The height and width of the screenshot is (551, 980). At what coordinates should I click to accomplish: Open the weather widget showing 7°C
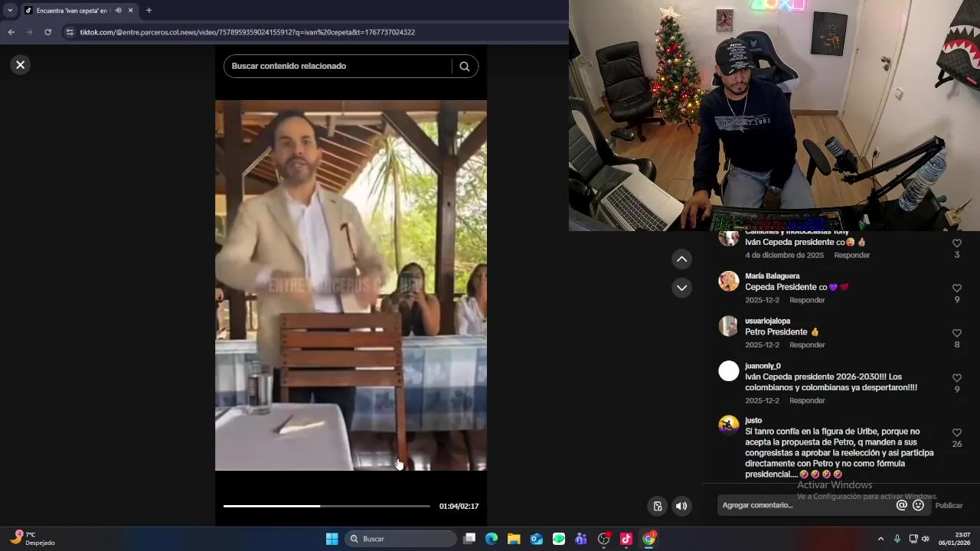tap(32, 539)
